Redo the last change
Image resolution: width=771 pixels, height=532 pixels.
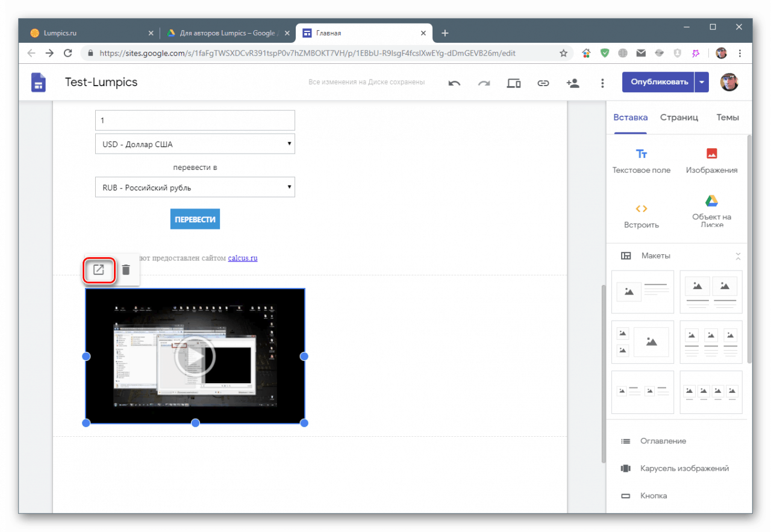point(484,83)
